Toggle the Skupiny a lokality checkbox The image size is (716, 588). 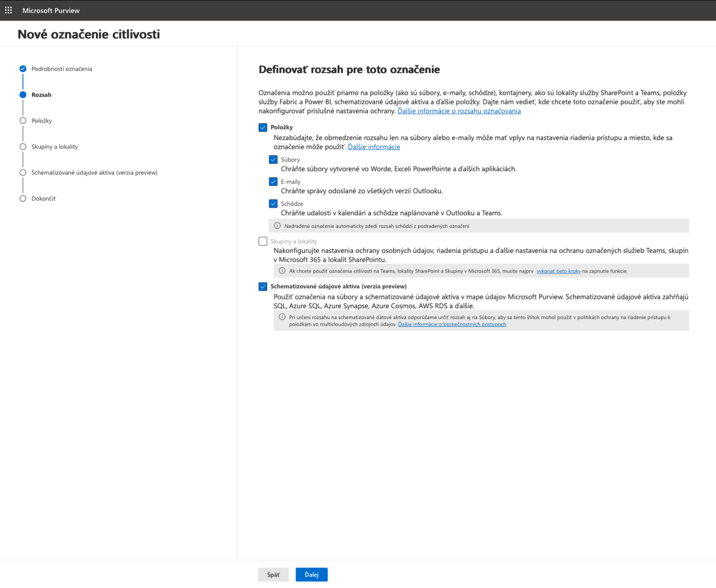[x=263, y=242]
